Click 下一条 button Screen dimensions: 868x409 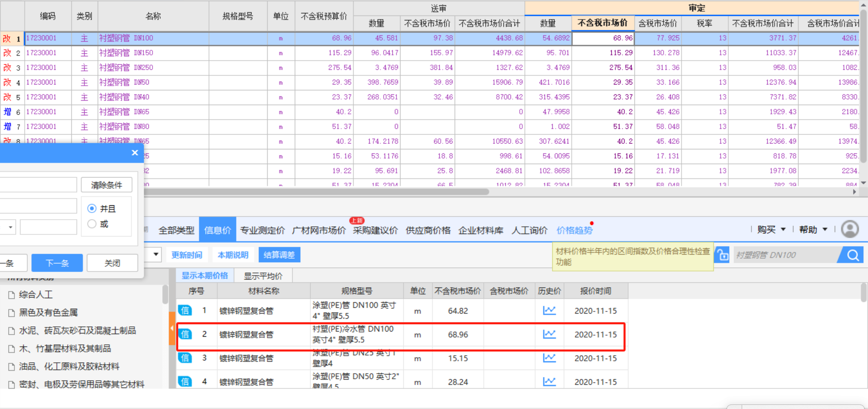coord(57,263)
